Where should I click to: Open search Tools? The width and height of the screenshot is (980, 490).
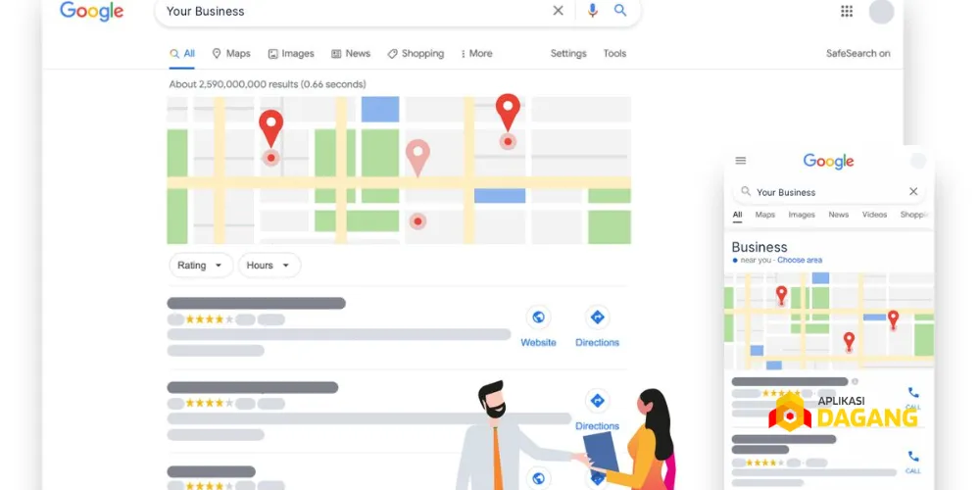(614, 54)
